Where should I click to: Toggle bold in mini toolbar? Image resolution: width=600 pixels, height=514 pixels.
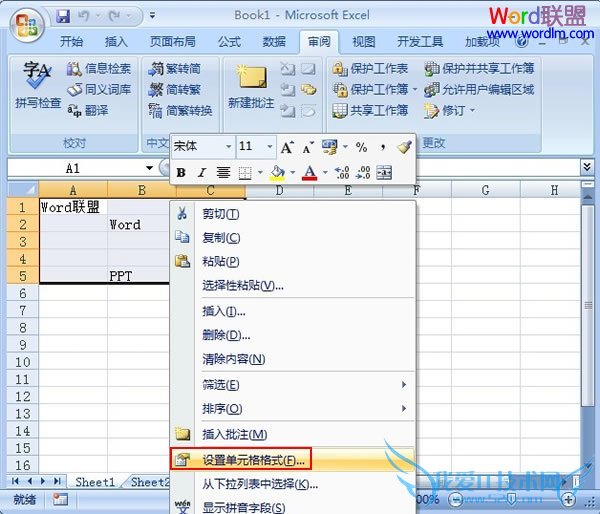point(181,173)
